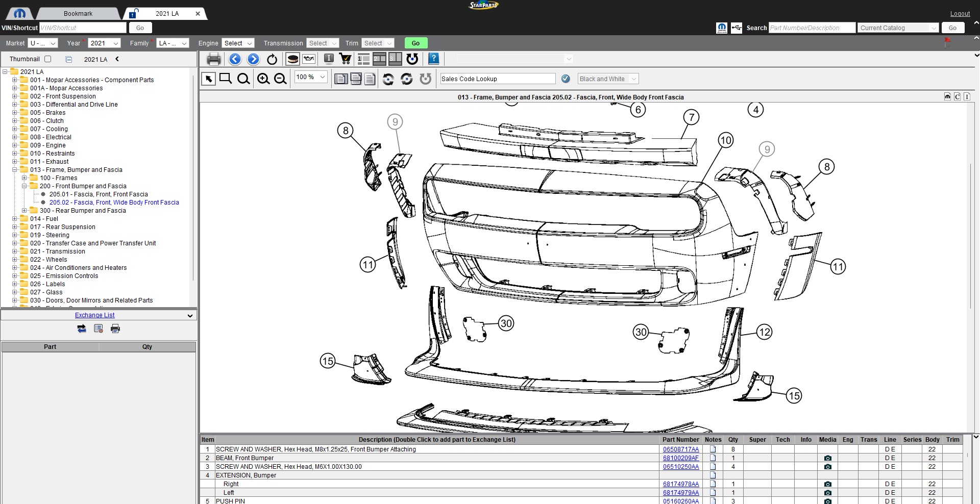Collapse the Exchange List panel chevron

coord(190,316)
